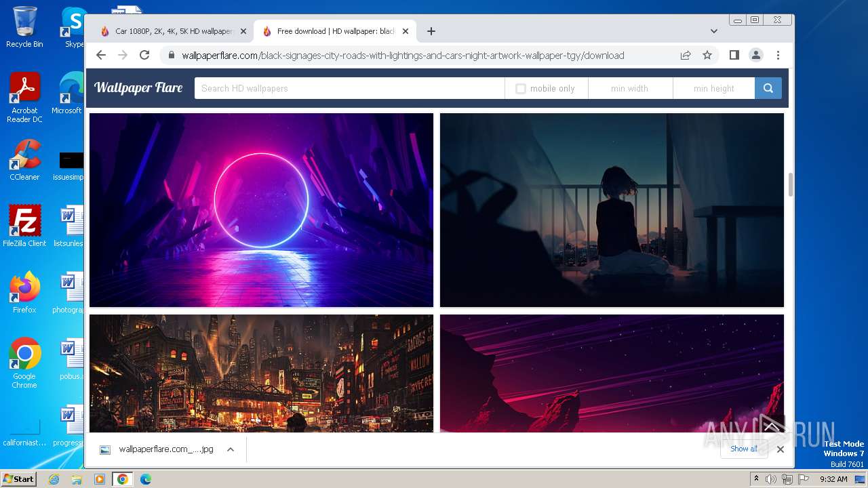This screenshot has height=488, width=868.
Task: Click the forward navigation arrow
Action: coord(123,55)
